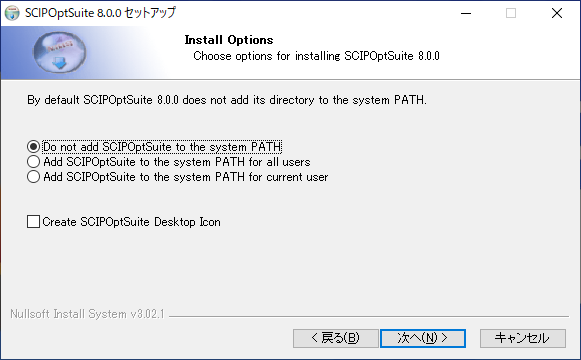Image resolution: width=581 pixels, height=360 pixels.
Task: Click the 'for current user' option label text
Action: (186, 177)
